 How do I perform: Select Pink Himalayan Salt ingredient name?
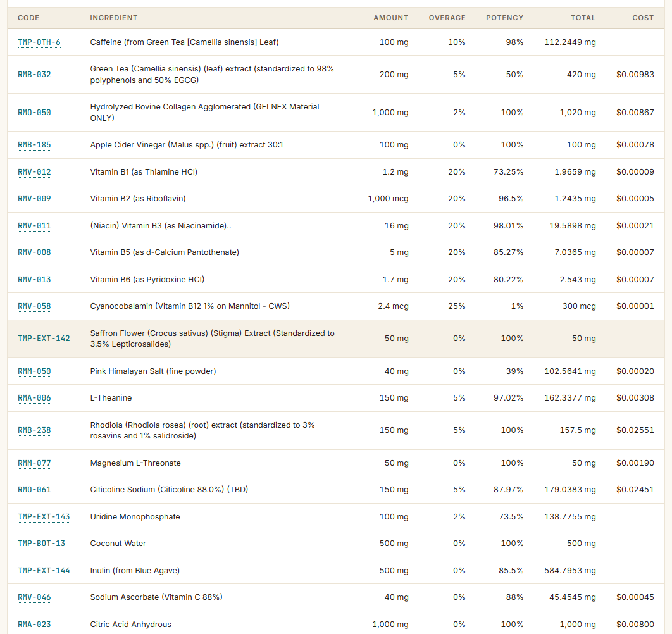click(153, 371)
